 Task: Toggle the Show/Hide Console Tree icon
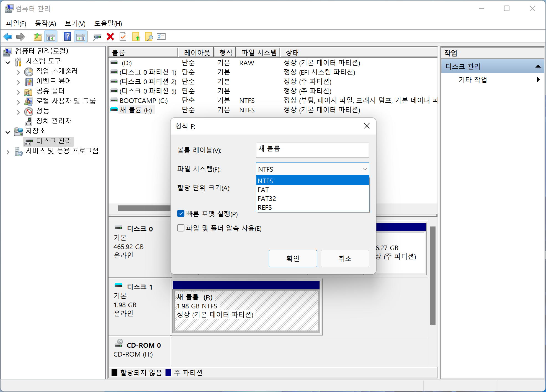[x=51, y=37]
